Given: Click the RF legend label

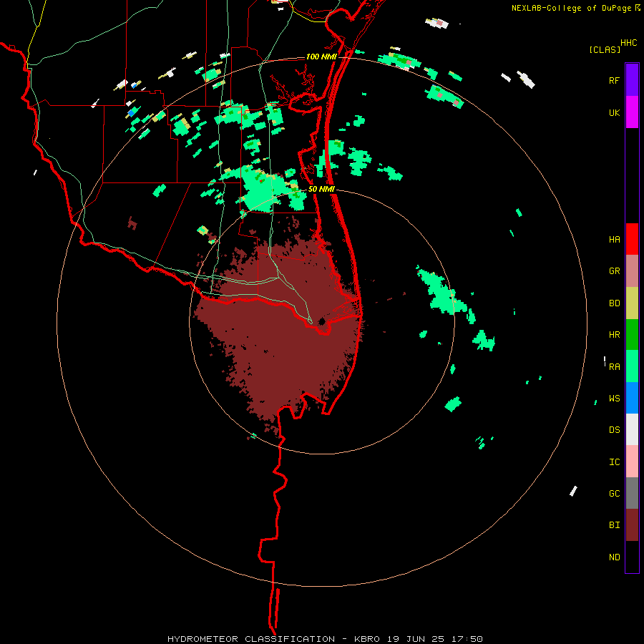Looking at the screenshot, I should click(614, 81).
